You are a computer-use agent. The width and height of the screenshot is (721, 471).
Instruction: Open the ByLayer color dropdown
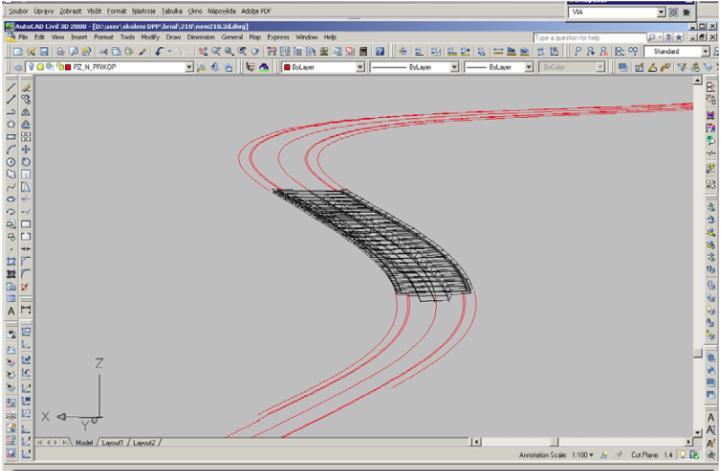tap(360, 67)
